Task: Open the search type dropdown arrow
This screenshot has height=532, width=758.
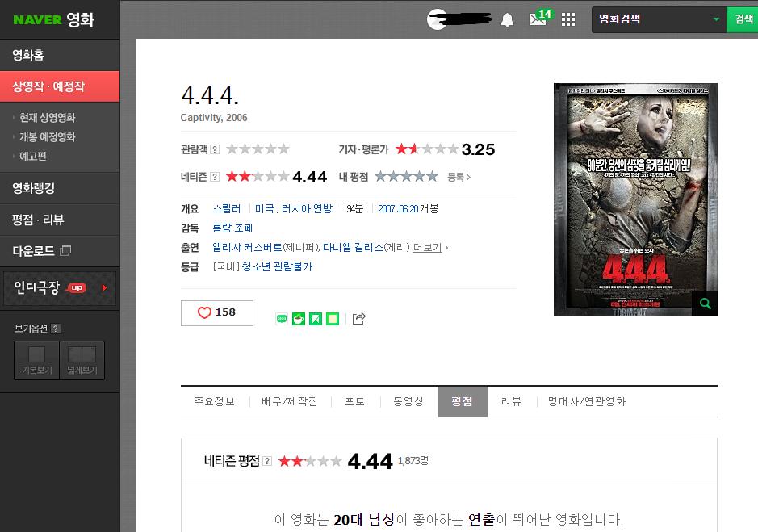Action: coord(716,19)
